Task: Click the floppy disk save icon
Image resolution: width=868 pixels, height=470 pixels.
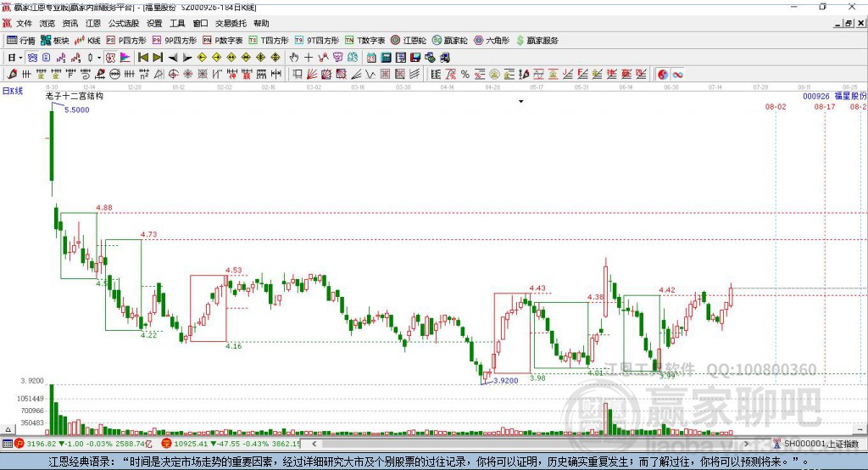Action: 415,58
